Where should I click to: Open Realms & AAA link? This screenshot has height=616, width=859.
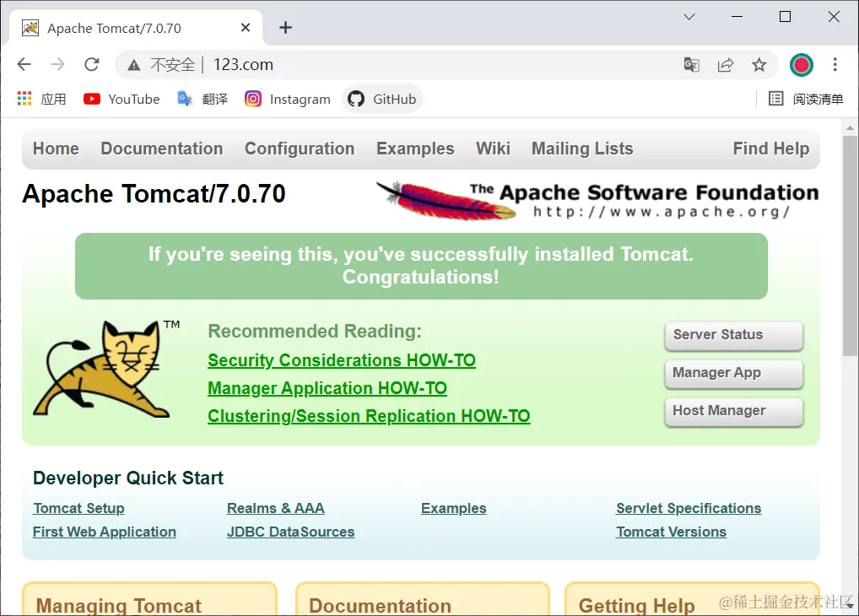click(x=276, y=509)
